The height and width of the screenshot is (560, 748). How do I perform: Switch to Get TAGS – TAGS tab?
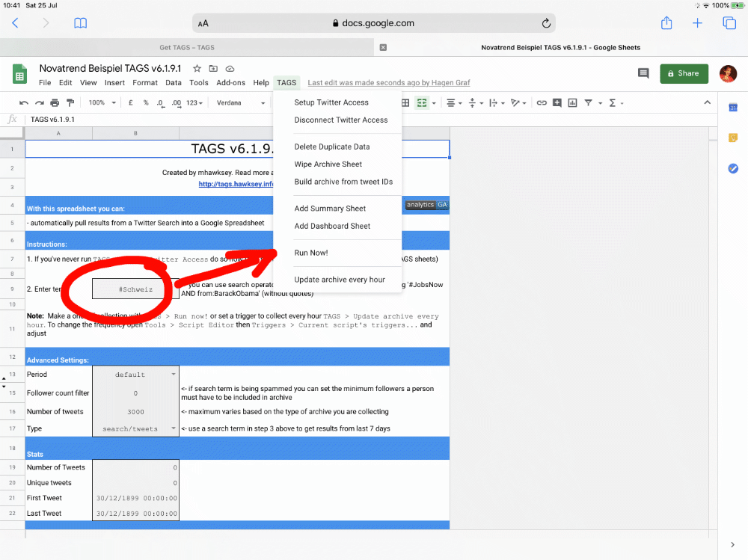tap(186, 47)
